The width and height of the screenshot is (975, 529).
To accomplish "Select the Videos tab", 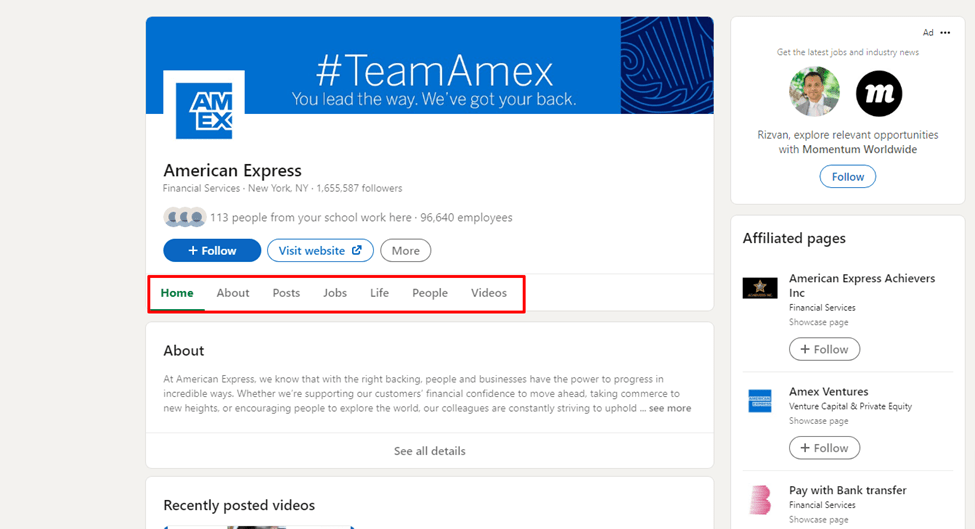I will [489, 293].
